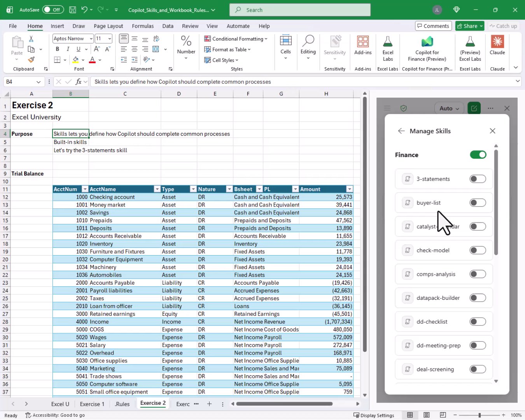
Task: Switch to the Exercise 1 sheet tab
Action: 92,404
